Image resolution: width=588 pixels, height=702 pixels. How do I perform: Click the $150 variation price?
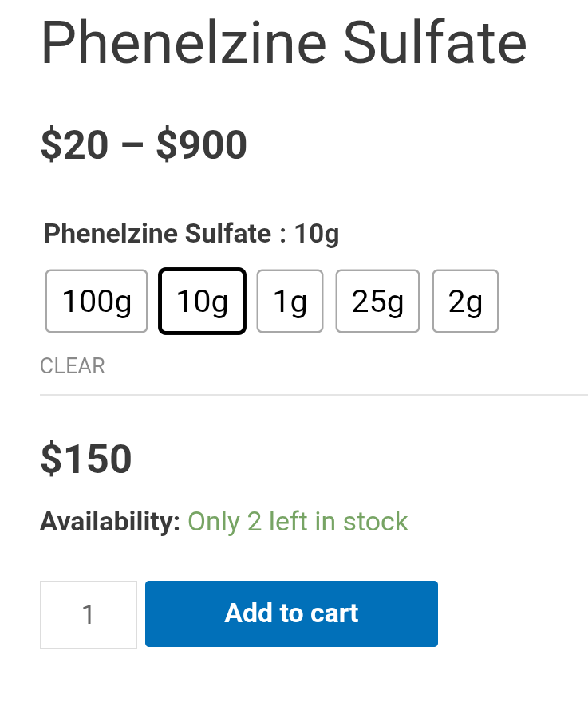click(x=86, y=459)
